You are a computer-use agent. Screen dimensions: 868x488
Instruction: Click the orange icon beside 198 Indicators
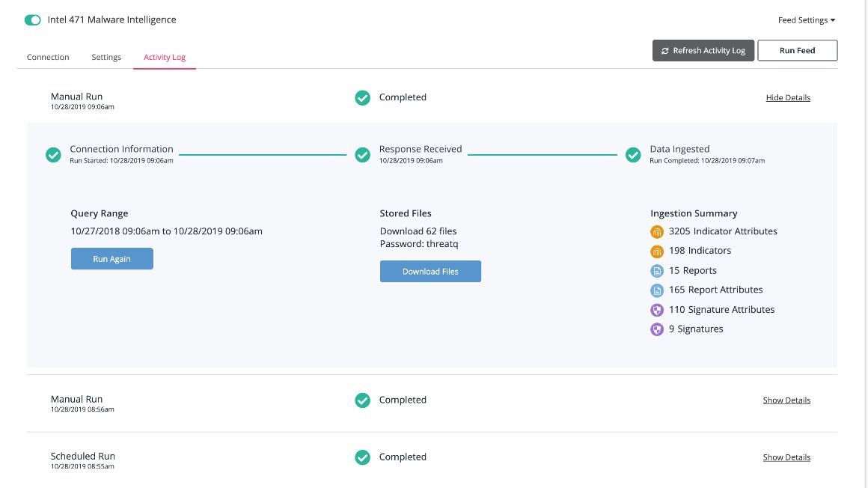pos(657,251)
